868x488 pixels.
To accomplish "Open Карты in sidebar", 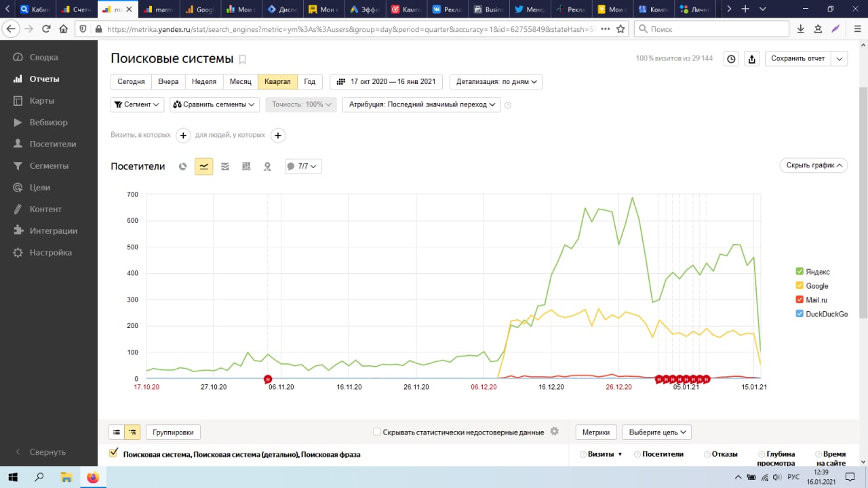I will (41, 101).
